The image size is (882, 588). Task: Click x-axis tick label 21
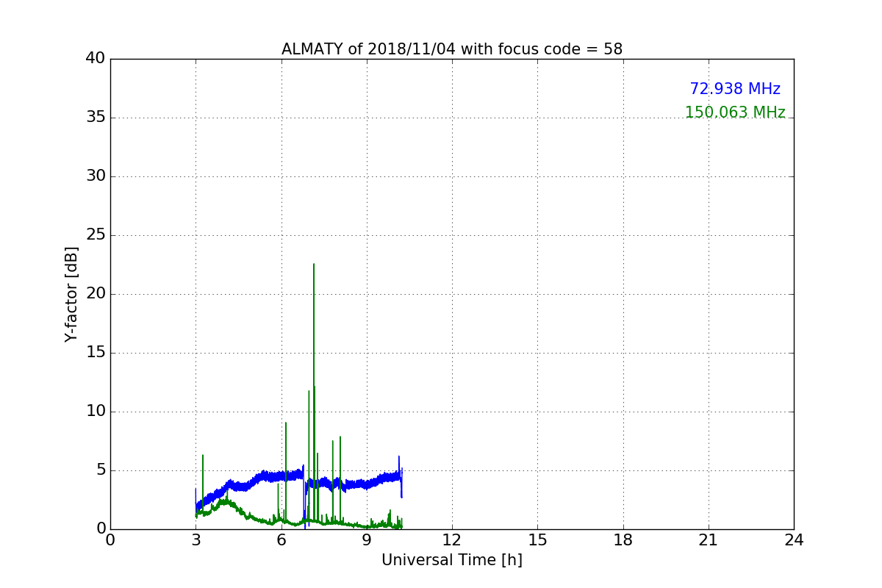[709, 541]
